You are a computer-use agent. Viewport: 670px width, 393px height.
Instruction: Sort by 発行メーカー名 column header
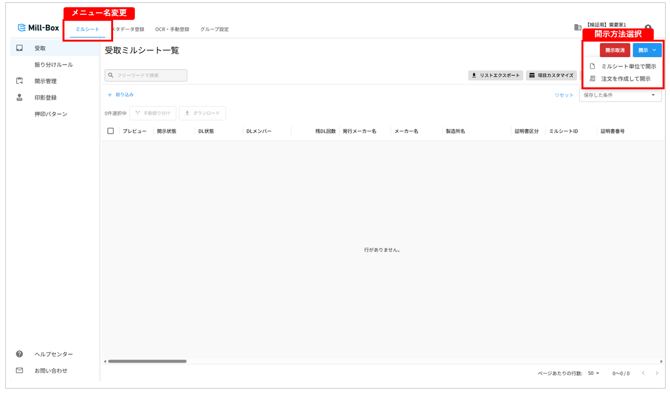tap(359, 131)
